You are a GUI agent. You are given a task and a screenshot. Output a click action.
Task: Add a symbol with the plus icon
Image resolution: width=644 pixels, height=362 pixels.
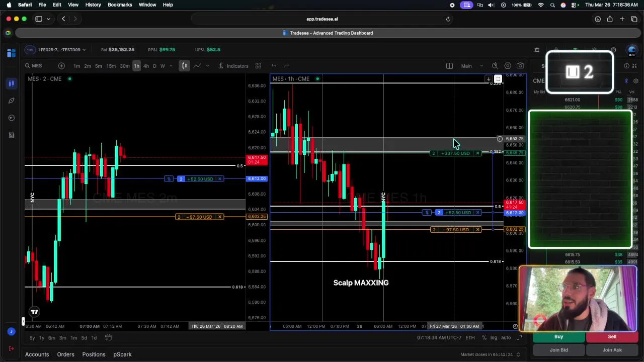(x=61, y=66)
